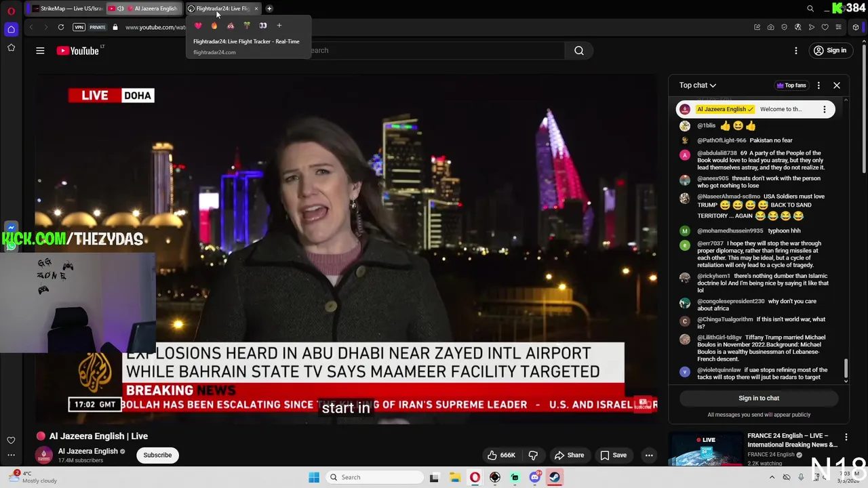Click the address bar padlock icon

coord(115,27)
